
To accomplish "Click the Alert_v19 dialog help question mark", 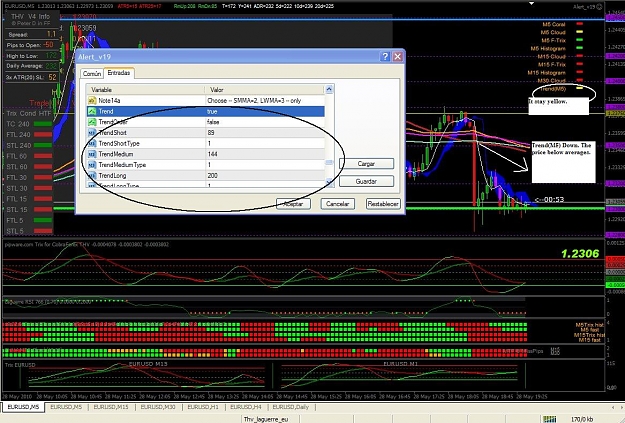I will 385,57.
